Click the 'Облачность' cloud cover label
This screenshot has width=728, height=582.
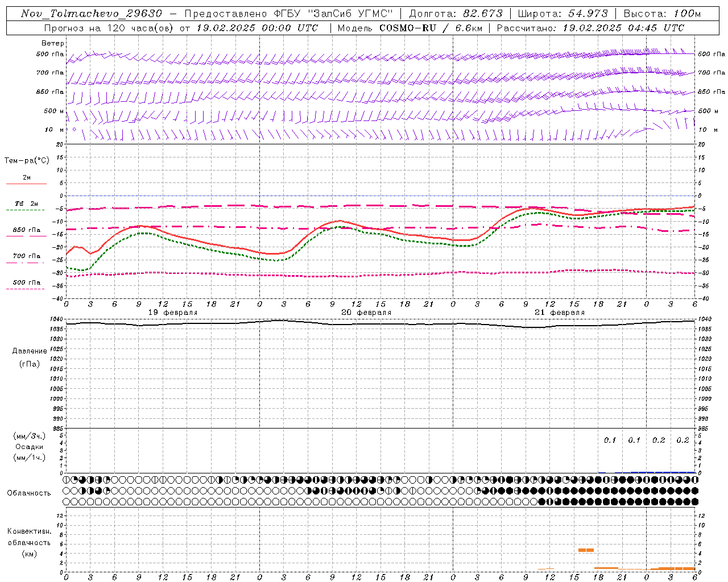[29, 493]
